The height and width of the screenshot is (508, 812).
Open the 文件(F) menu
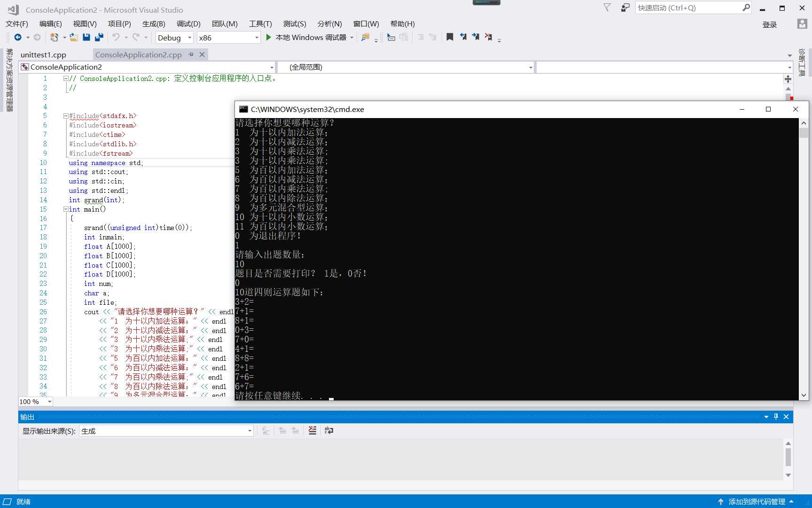[17, 24]
